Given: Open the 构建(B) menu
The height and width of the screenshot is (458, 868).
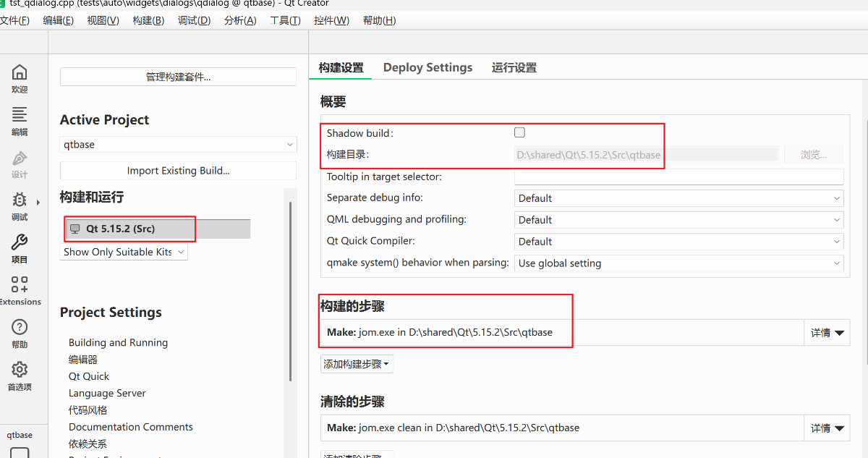Looking at the screenshot, I should [x=148, y=20].
